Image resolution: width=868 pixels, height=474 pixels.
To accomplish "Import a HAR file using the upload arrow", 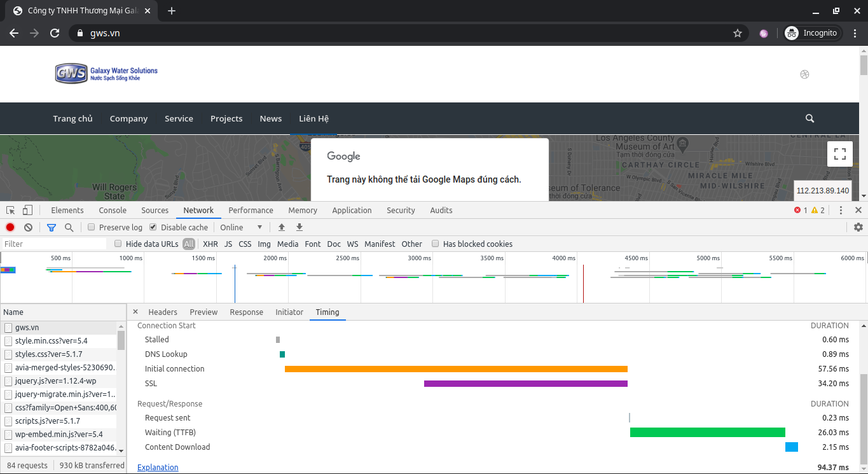I will pos(282,227).
